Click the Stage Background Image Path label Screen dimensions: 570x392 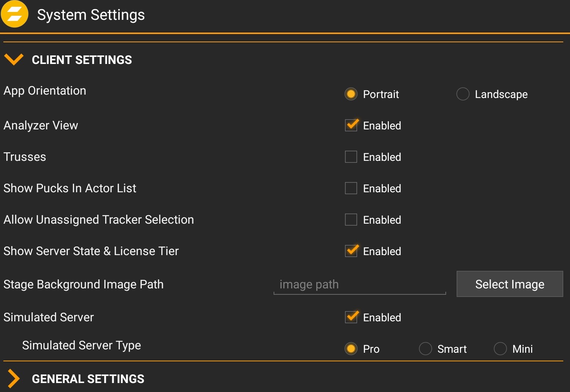[x=83, y=284]
